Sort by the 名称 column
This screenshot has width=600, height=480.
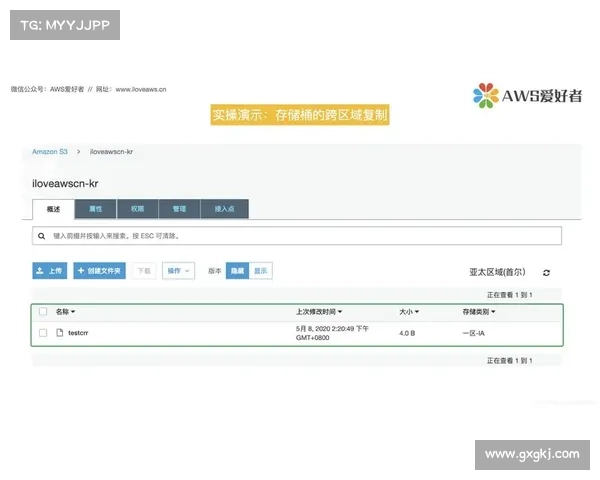[x=65, y=312]
